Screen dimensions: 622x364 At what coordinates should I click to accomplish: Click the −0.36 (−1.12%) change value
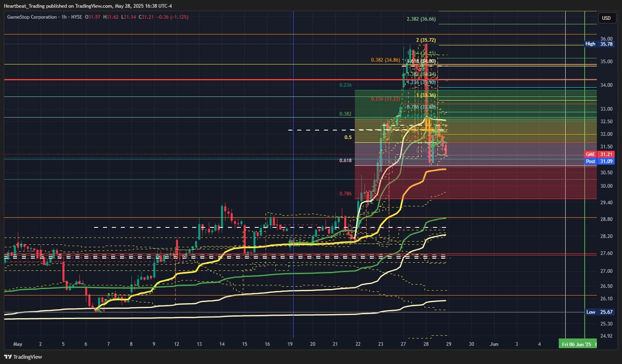tap(172, 17)
